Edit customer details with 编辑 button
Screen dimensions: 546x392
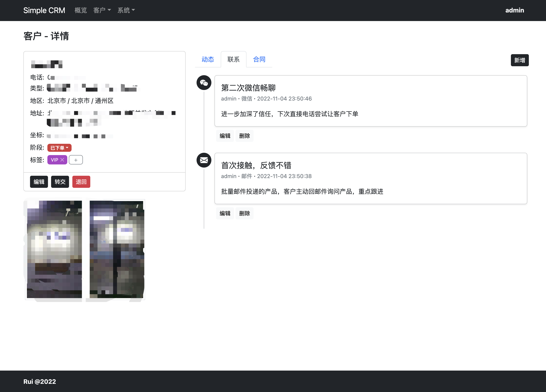click(x=39, y=182)
